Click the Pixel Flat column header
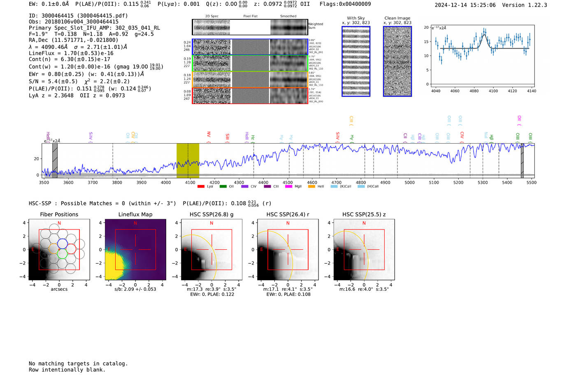The width and height of the screenshot is (576, 392). tap(250, 16)
